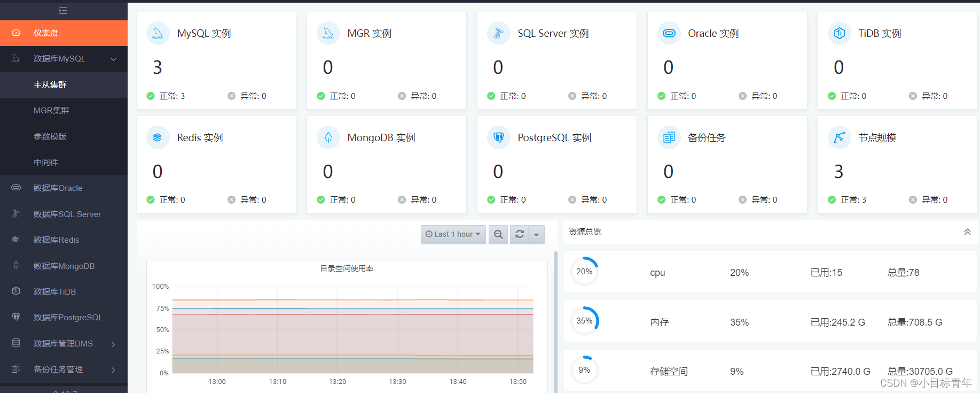Viewport: 980px width, 393px height.
Task: Click the 13:30 time label on chart
Action: 397,382
